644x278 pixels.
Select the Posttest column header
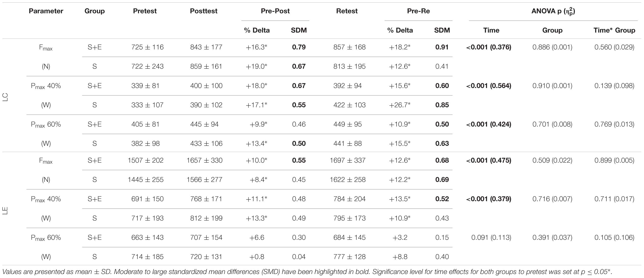click(x=204, y=11)
